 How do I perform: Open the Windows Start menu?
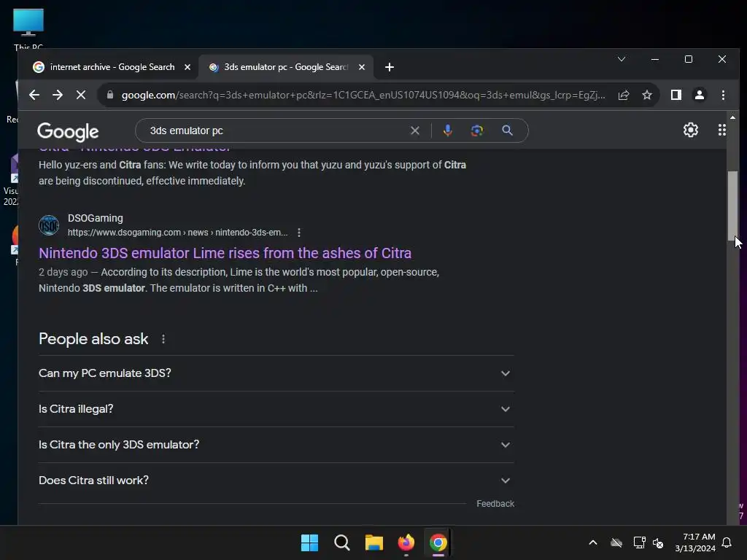[309, 542]
